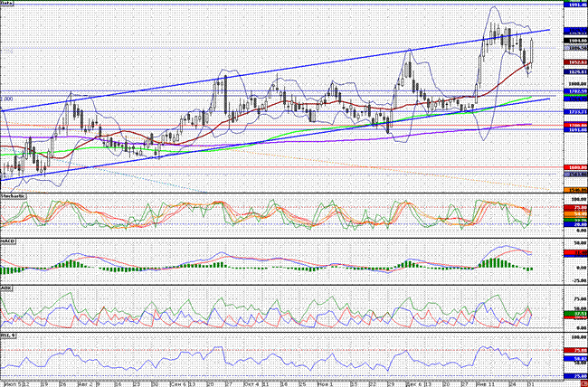Click the dark red 1852.83 price tag
Image resolution: width=588 pixels, height=387 pixels.
[575, 62]
